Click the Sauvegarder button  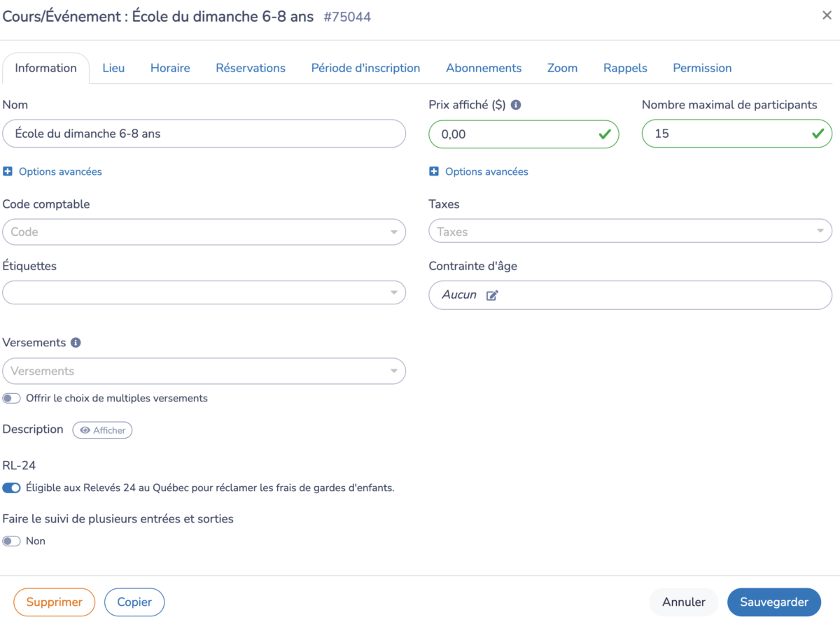[x=774, y=602]
